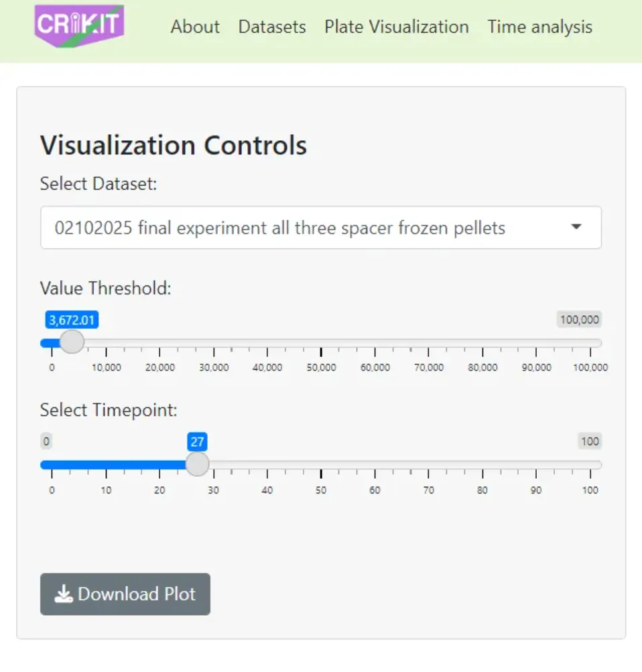Click the Value Threshold slider handle
Viewport: 642px width, 672px height.
[72, 343]
